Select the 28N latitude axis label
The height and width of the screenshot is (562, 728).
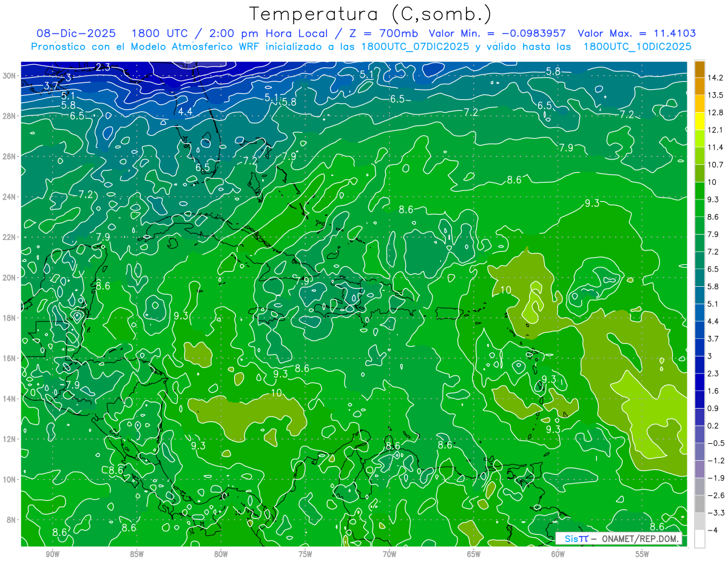pyautogui.click(x=10, y=116)
